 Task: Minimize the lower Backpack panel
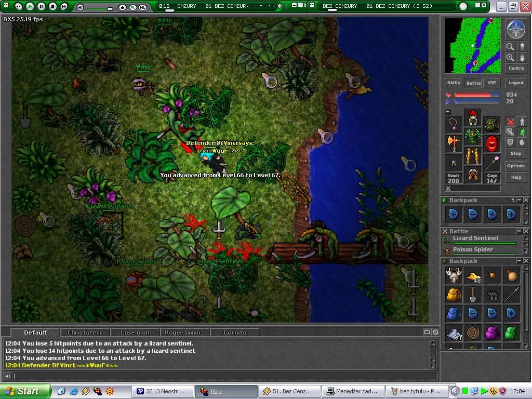click(519, 261)
